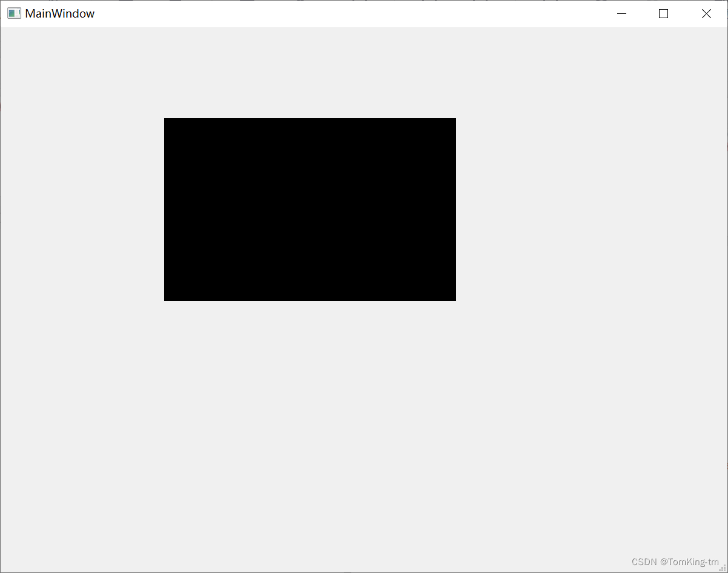
Task: Click the blank area of the title bar
Action: pyautogui.click(x=363, y=13)
